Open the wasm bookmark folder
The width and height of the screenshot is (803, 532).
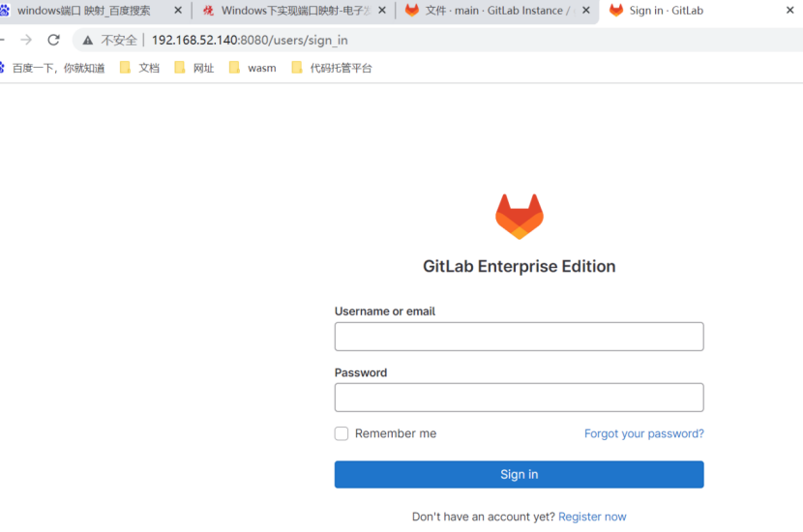[253, 68]
